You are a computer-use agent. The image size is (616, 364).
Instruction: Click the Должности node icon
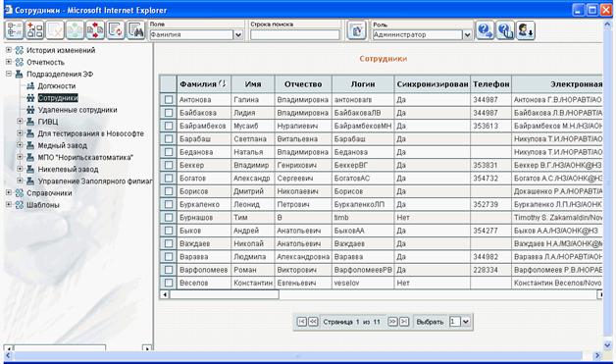30,85
